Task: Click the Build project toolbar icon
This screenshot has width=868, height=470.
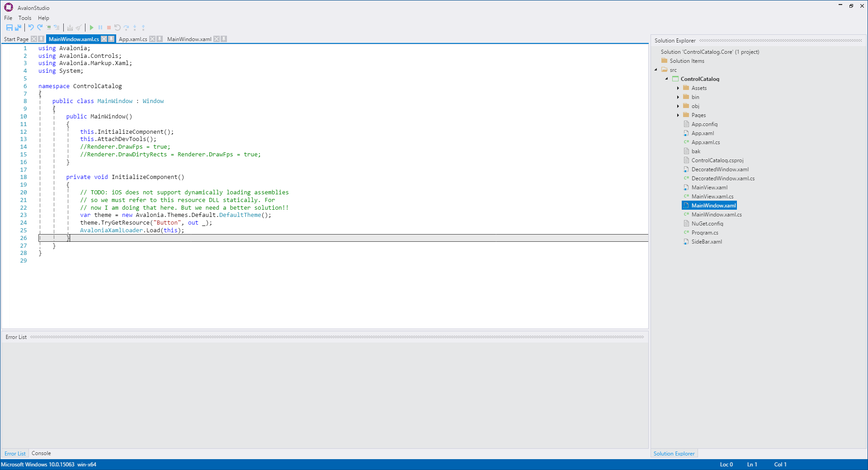Action: click(70, 28)
